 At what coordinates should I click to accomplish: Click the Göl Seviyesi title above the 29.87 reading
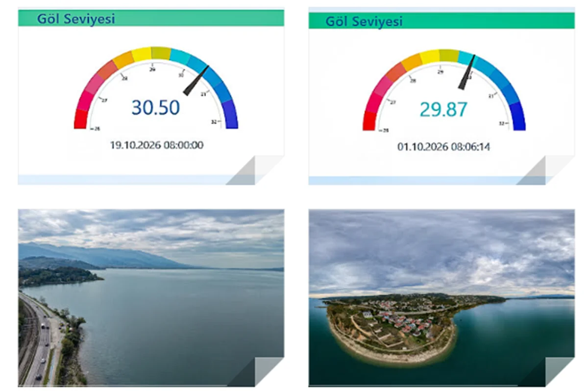tap(364, 21)
